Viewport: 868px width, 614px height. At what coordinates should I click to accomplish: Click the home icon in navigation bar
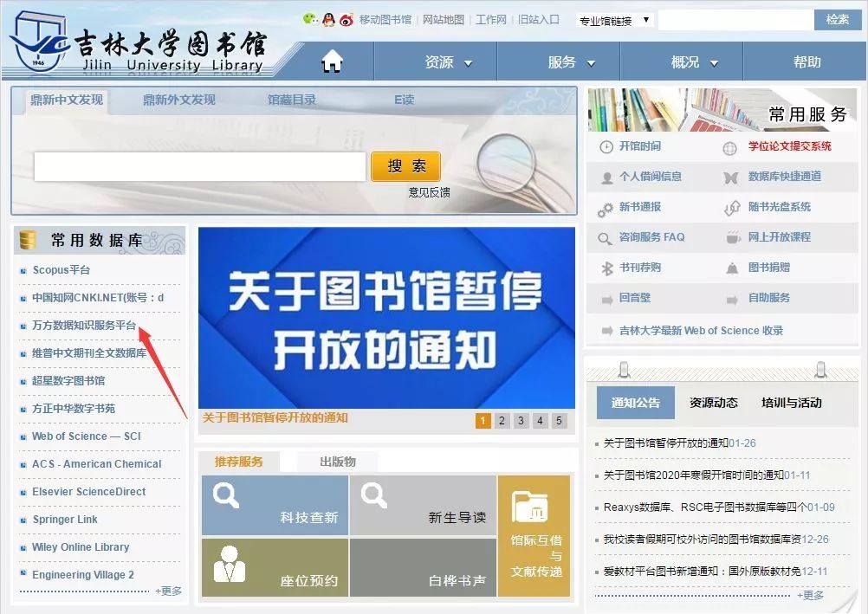click(x=332, y=61)
